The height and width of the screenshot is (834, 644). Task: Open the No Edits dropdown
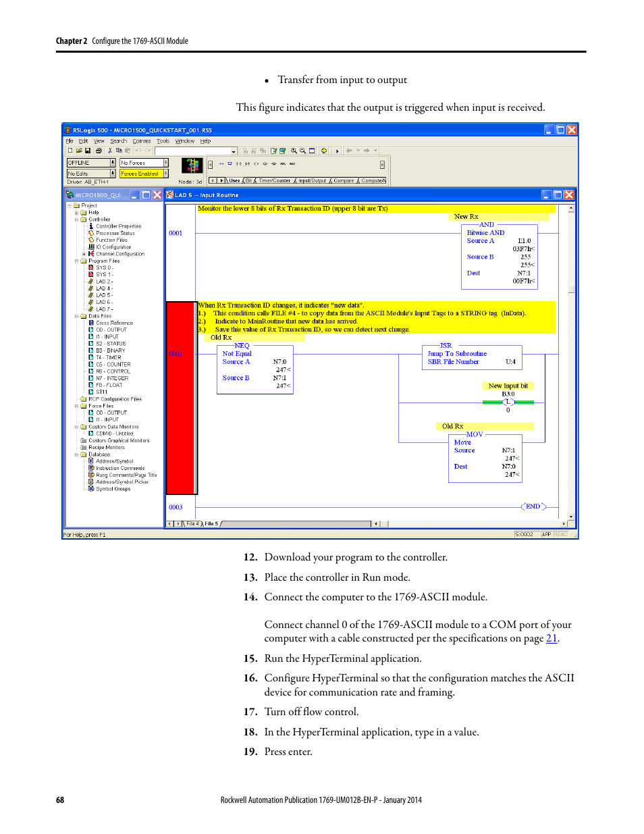click(113, 174)
